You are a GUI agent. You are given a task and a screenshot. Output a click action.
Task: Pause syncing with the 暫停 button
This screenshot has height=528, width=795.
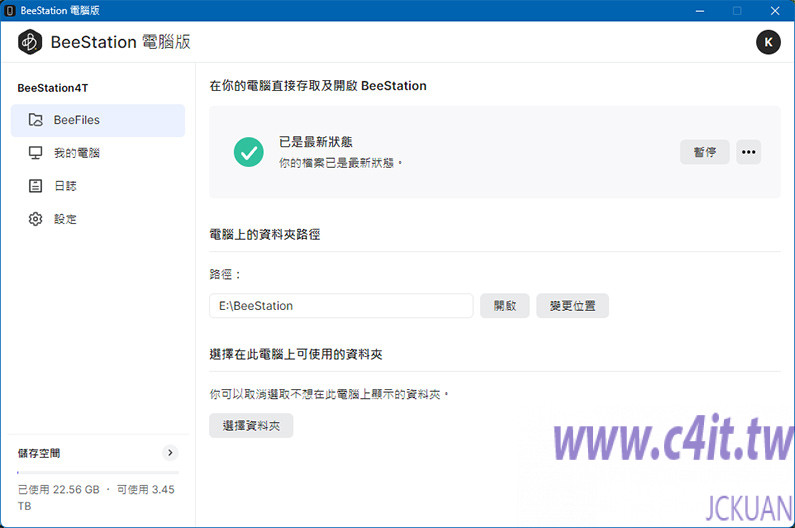coord(705,152)
